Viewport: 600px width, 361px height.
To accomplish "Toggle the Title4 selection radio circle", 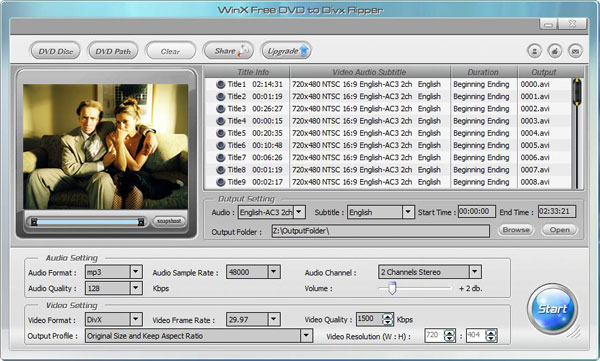I will (220, 121).
